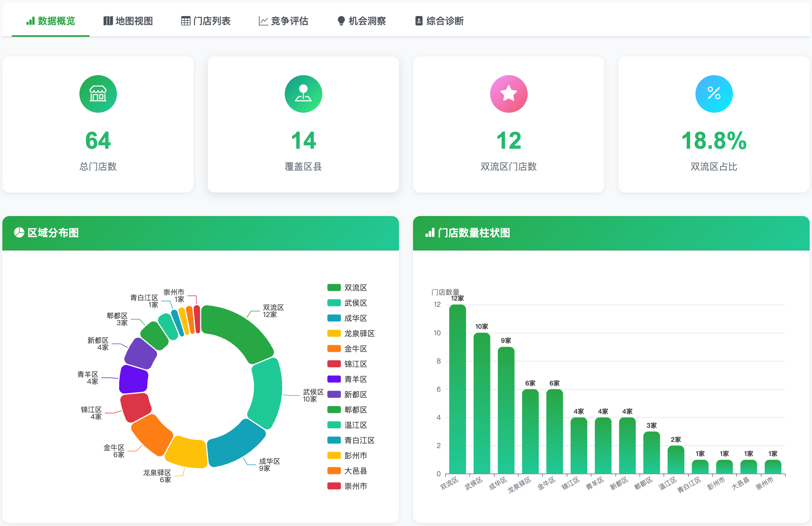Click the 金牛区 6家 bar
Screen dimensions: 812x526
click(x=555, y=431)
